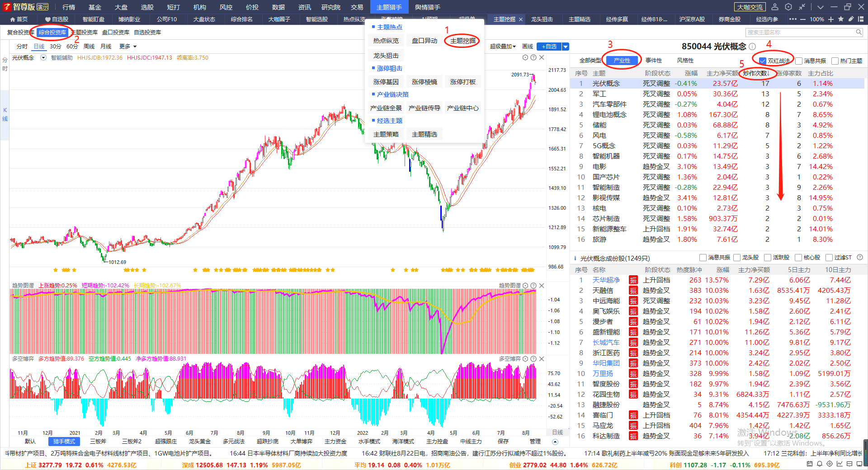Check the 龙头股 filter checkbox
Screen dimensions: 868x470
pyautogui.click(x=737, y=258)
